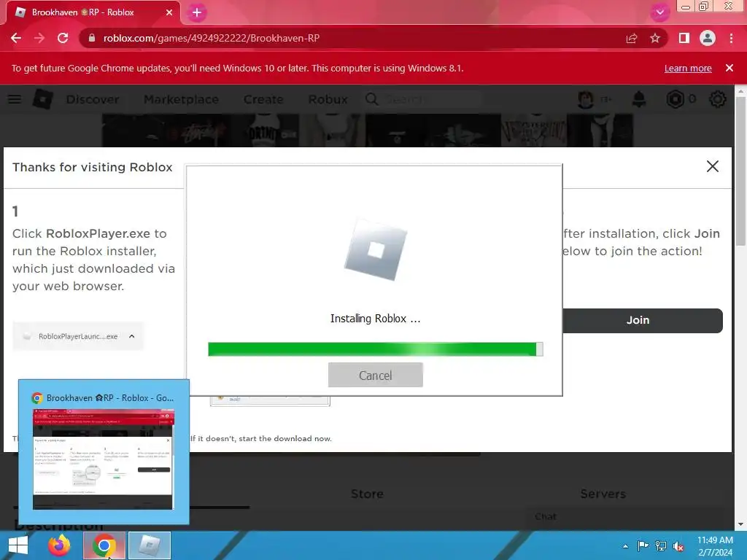Dismiss the Chrome update warning bar
This screenshot has width=747, height=560.
click(729, 68)
